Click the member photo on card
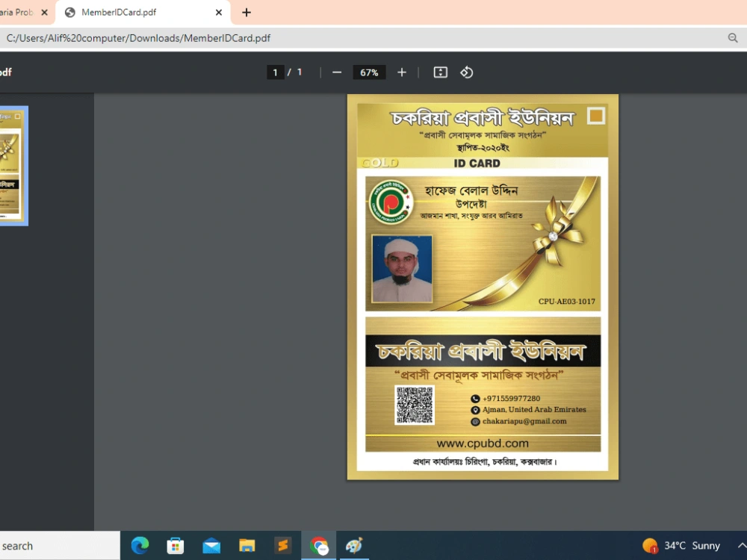The width and height of the screenshot is (747, 560). (402, 269)
